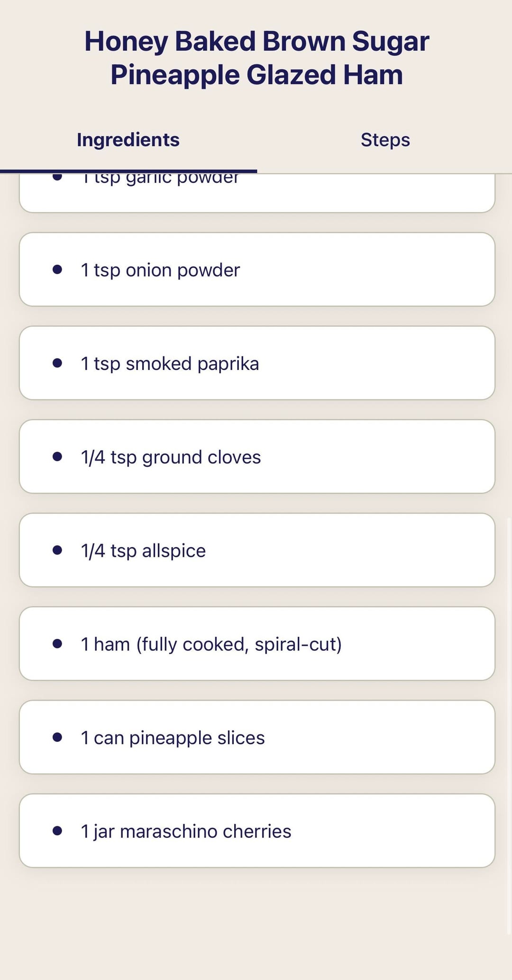
Task: Select the fully cooked spiral-cut ham text
Action: pyautogui.click(x=211, y=644)
